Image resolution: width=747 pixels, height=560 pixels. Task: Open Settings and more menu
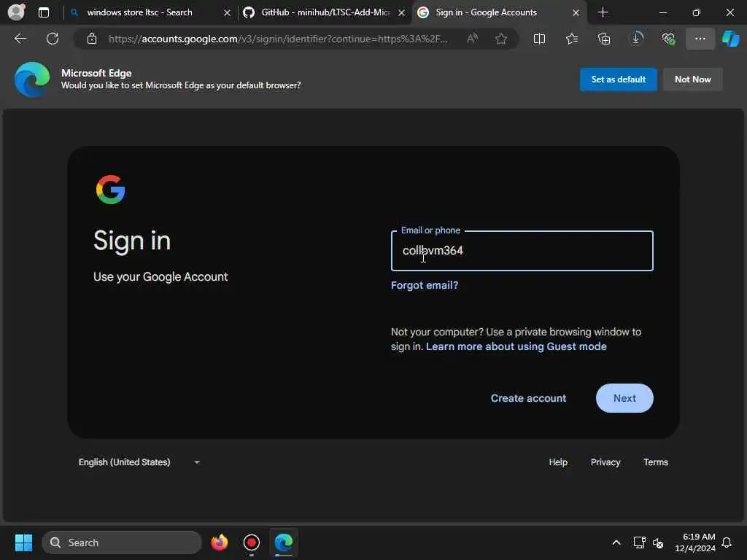(700, 39)
